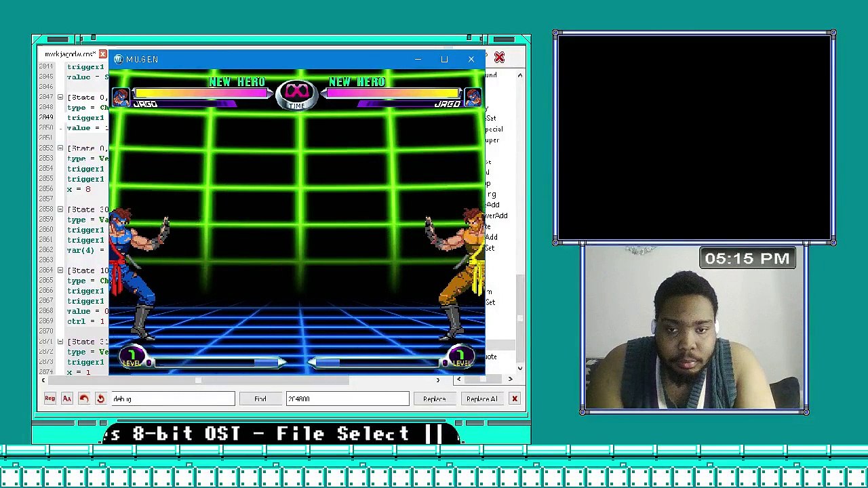
Task: Click player two LEVEL 1 icon
Action: (461, 357)
